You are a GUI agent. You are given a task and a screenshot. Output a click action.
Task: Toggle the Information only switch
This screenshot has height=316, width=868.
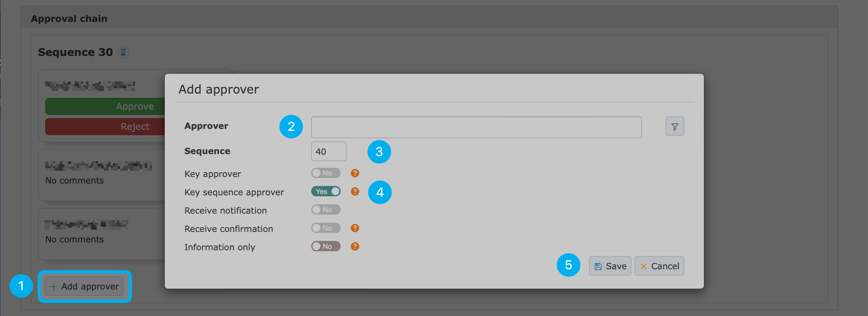(326, 246)
